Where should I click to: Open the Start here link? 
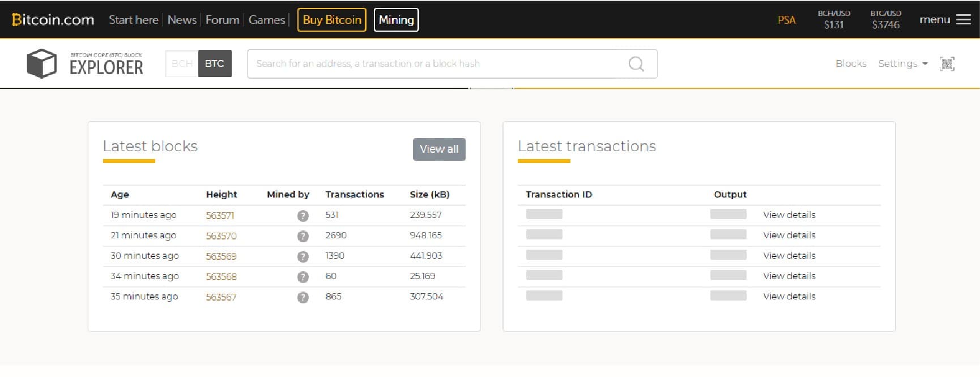tap(133, 20)
